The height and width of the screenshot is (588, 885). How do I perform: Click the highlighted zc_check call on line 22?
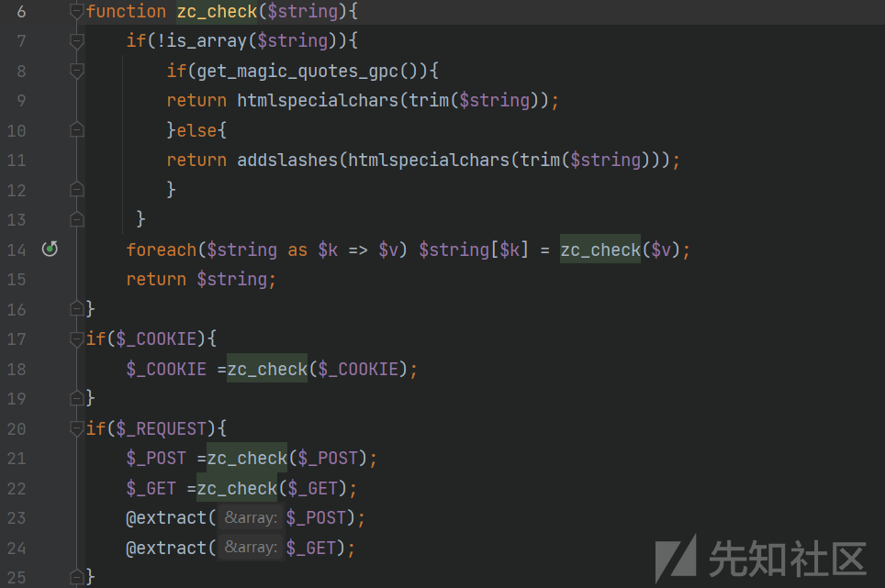click(x=237, y=488)
